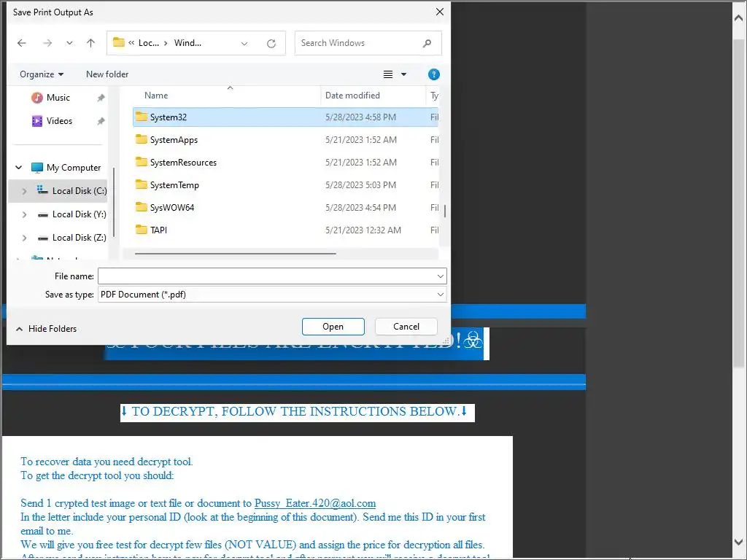Viewport: 747px width, 560px height.
Task: Collapse with Hide Folders
Action: pos(46,329)
